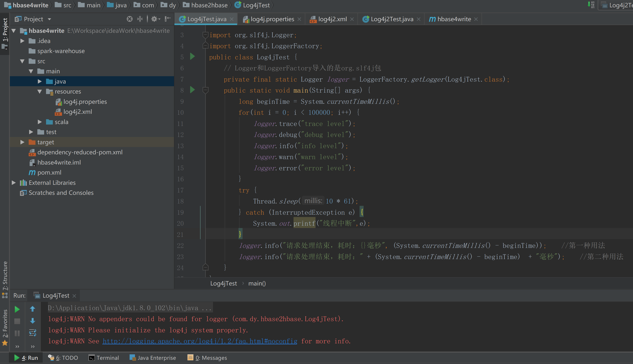The image size is (633, 364).
Task: Open the log4j noconfig FAQ link
Action: pos(200,341)
